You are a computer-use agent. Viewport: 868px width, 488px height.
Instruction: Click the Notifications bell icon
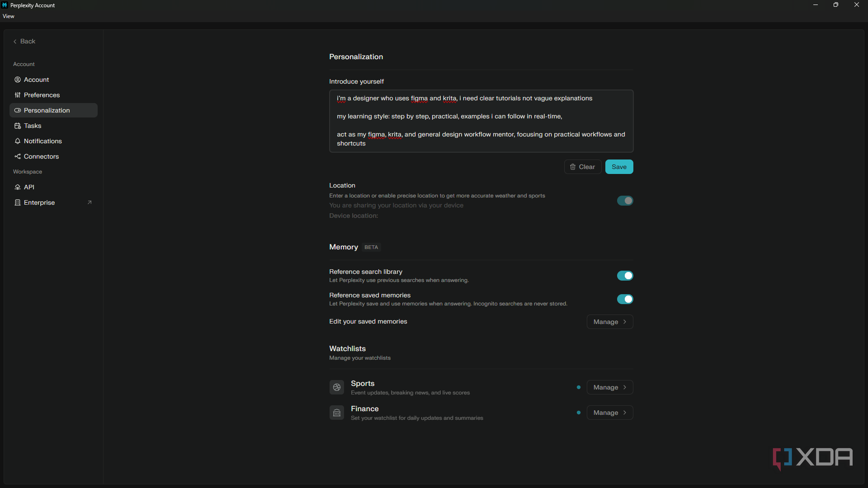(18, 141)
